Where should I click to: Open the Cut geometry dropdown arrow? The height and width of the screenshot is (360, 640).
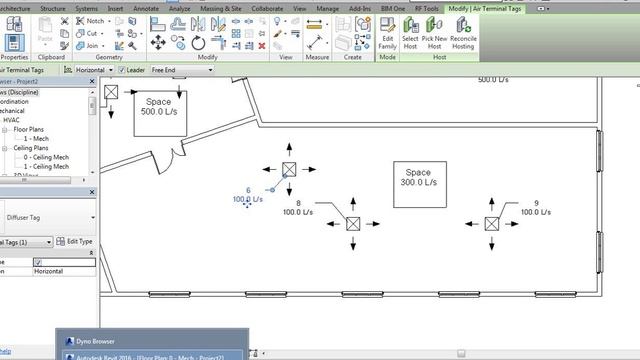pyautogui.click(x=102, y=33)
